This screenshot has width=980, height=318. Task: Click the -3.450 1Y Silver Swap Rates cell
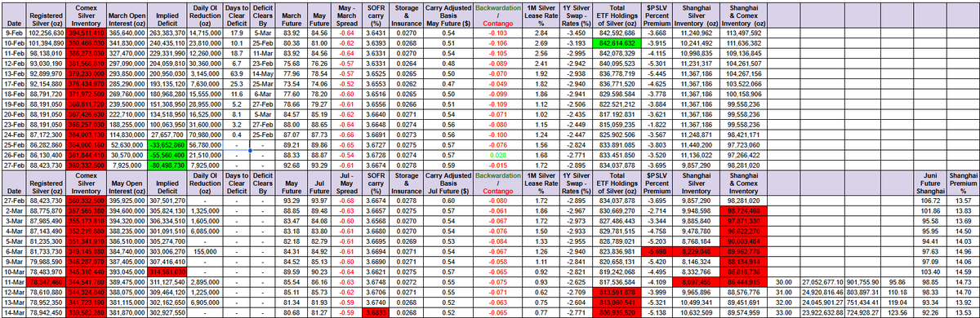tap(577, 33)
